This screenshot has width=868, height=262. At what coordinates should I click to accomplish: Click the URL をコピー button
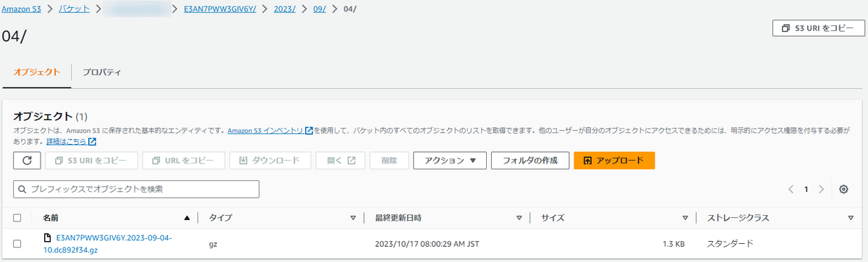click(x=184, y=161)
